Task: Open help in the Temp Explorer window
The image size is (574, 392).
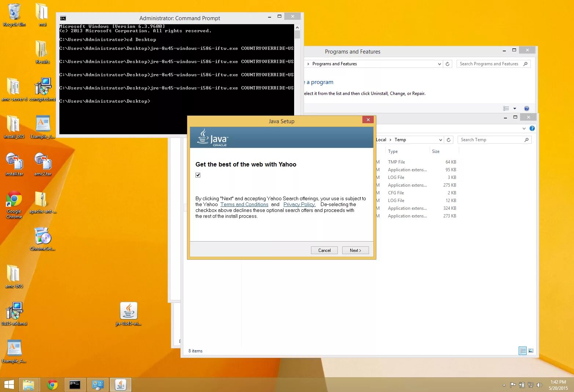Action: click(532, 128)
